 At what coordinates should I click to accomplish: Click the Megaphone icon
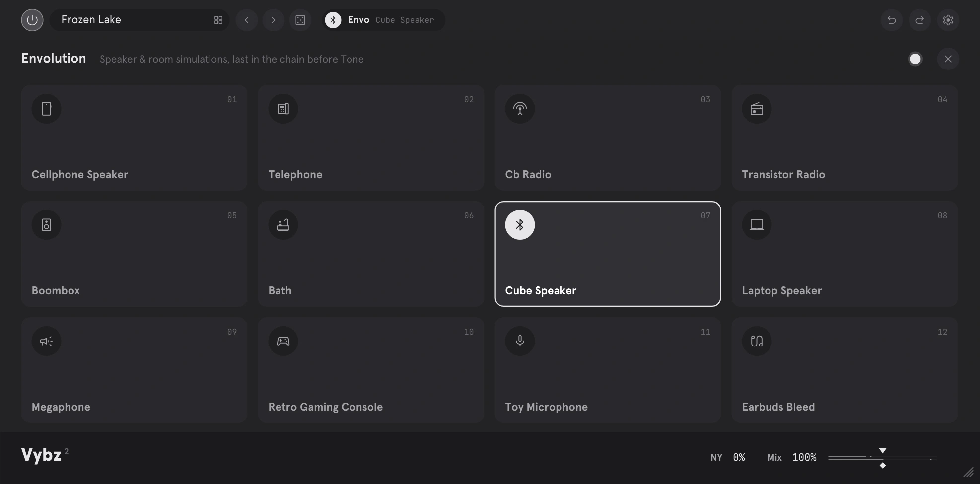point(47,341)
